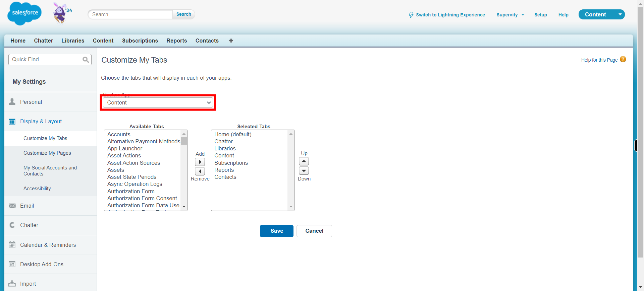Open the Setup link
Viewport: 644px width, 291px height.
coord(541,15)
